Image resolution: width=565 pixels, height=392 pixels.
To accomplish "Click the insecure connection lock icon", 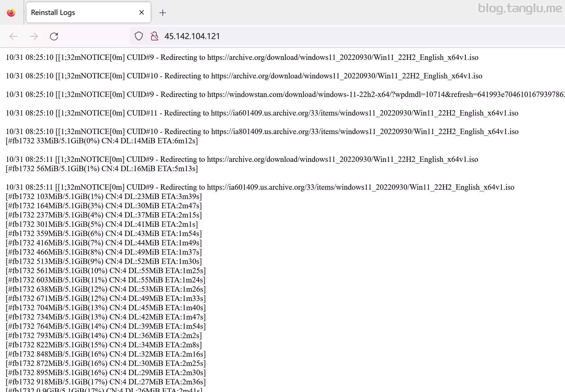I will (154, 36).
